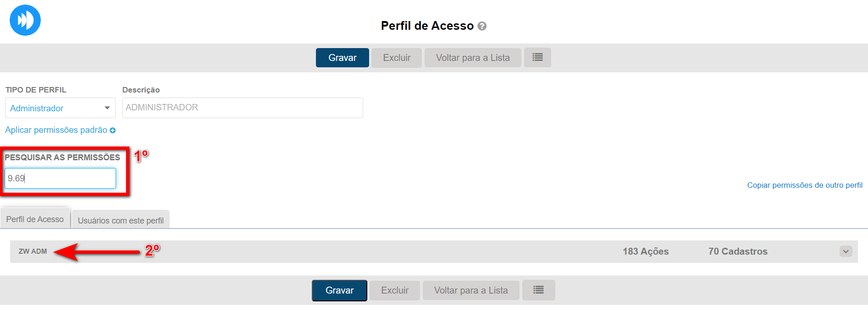Click Copiar permissões de outro perfil link

click(x=804, y=185)
